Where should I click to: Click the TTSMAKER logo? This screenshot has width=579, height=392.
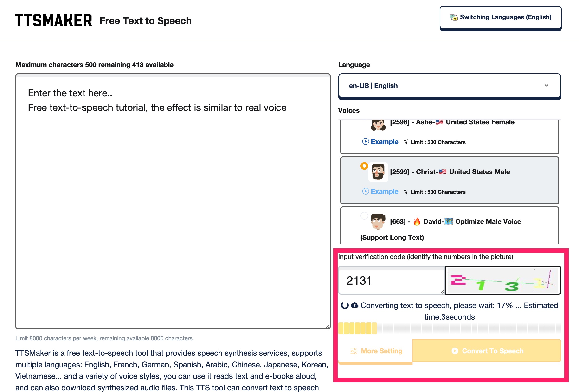point(53,20)
